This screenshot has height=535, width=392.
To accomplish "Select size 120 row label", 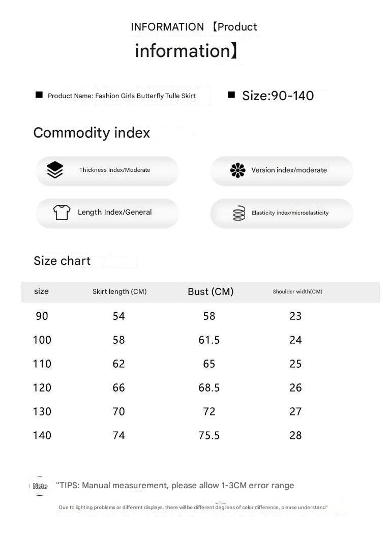I will 42,388.
